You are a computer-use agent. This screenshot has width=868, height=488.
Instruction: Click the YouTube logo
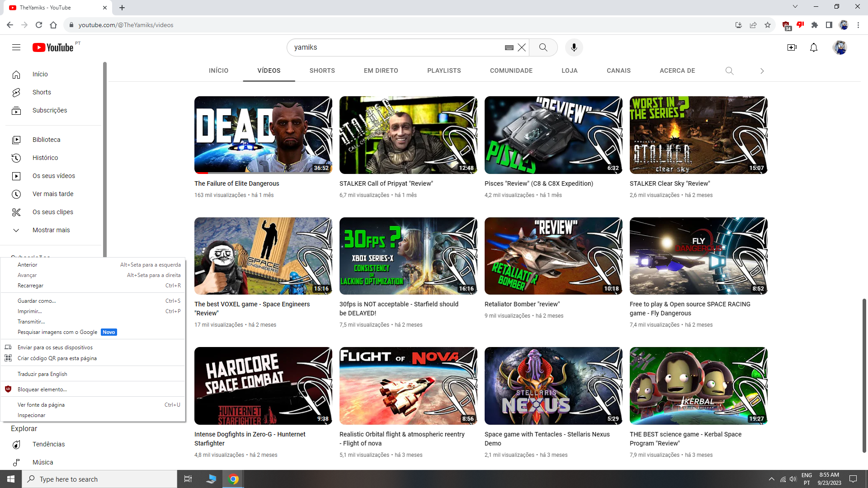(53, 47)
